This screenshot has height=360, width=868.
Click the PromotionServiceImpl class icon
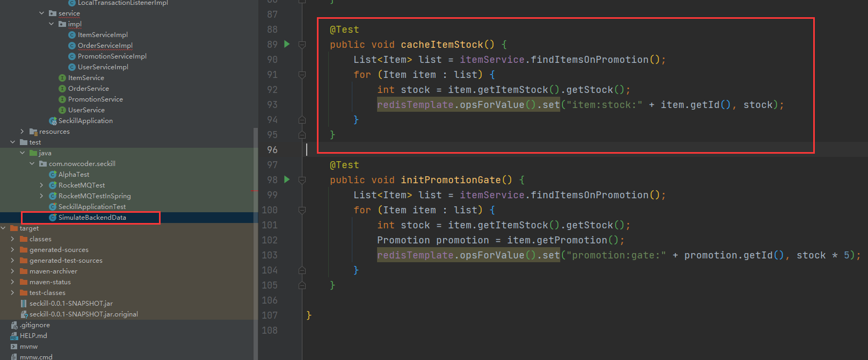72,56
